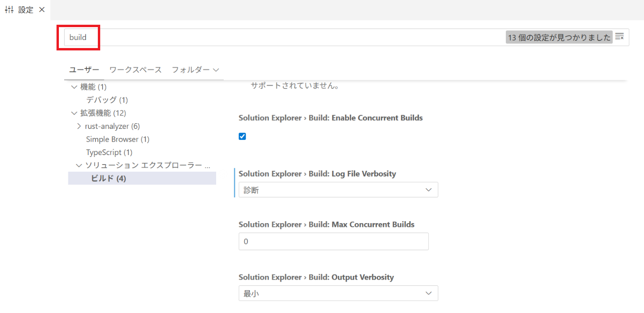Select デバッグ (1) in the settings tree
The image size is (644, 313).
click(107, 100)
